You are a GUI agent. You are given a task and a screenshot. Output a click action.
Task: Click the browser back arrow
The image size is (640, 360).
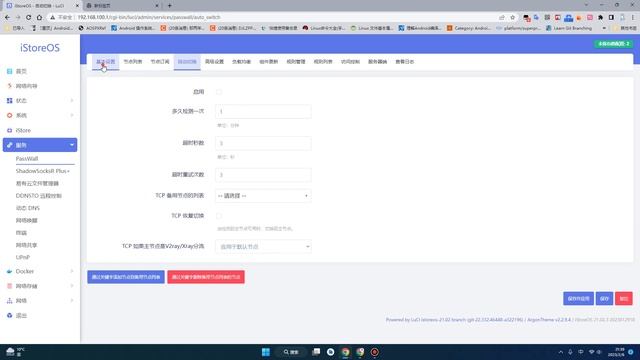point(7,17)
